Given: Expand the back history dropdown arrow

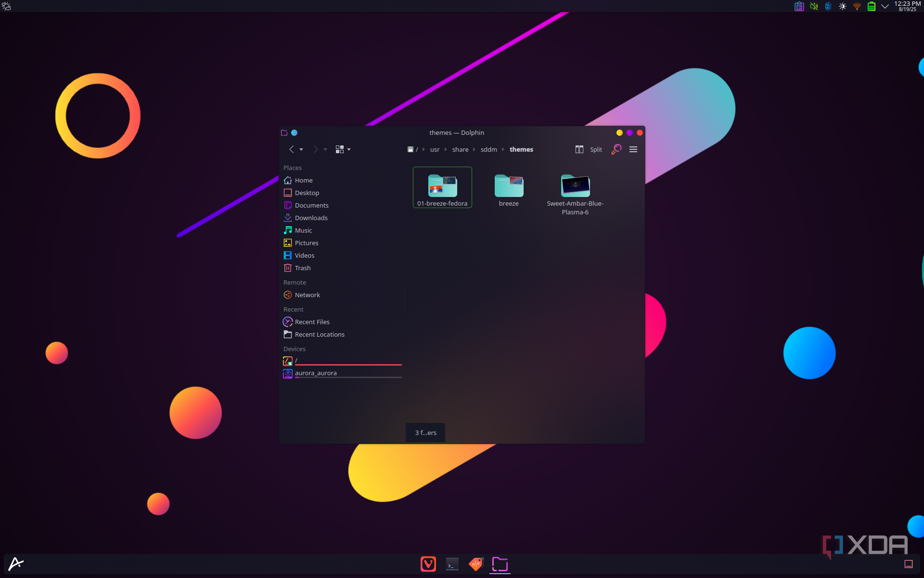Looking at the screenshot, I should (301, 150).
